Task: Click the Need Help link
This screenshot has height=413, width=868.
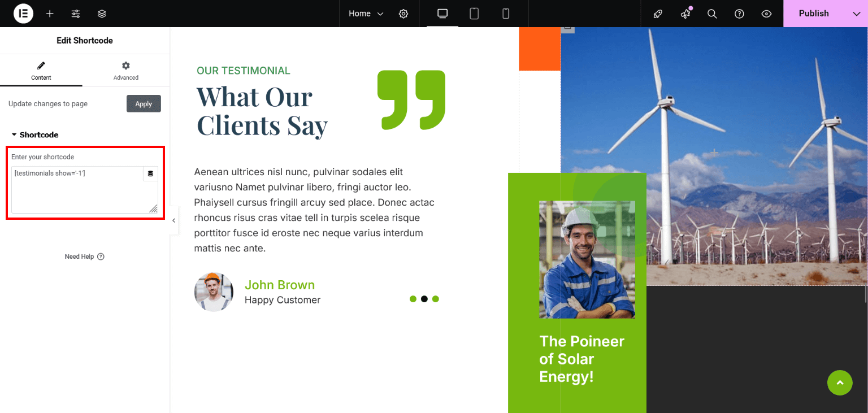Action: pos(85,257)
